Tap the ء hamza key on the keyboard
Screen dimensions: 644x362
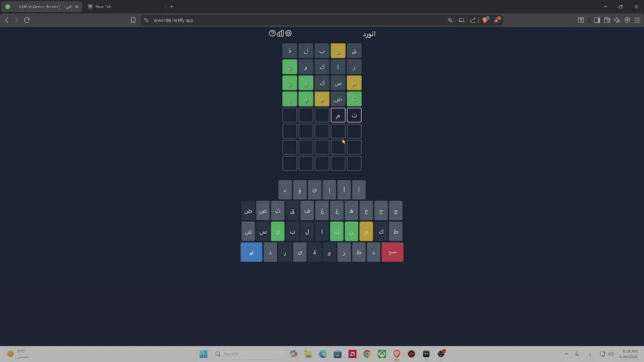285,190
